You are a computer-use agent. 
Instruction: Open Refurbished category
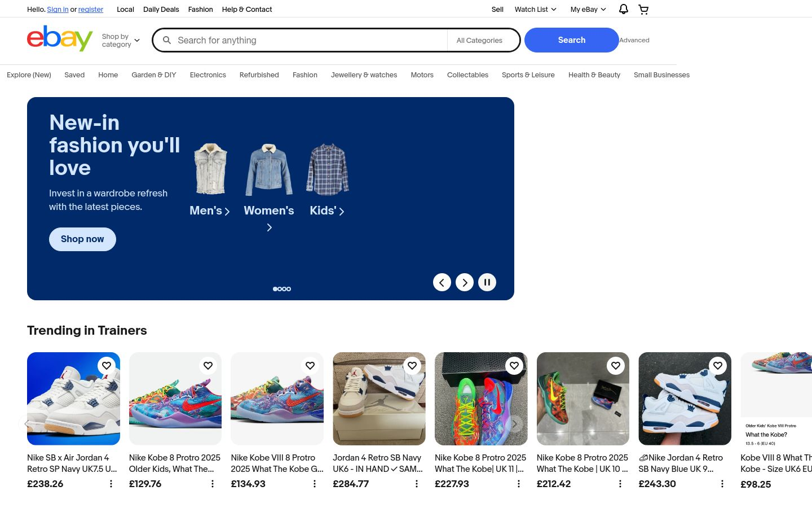259,75
